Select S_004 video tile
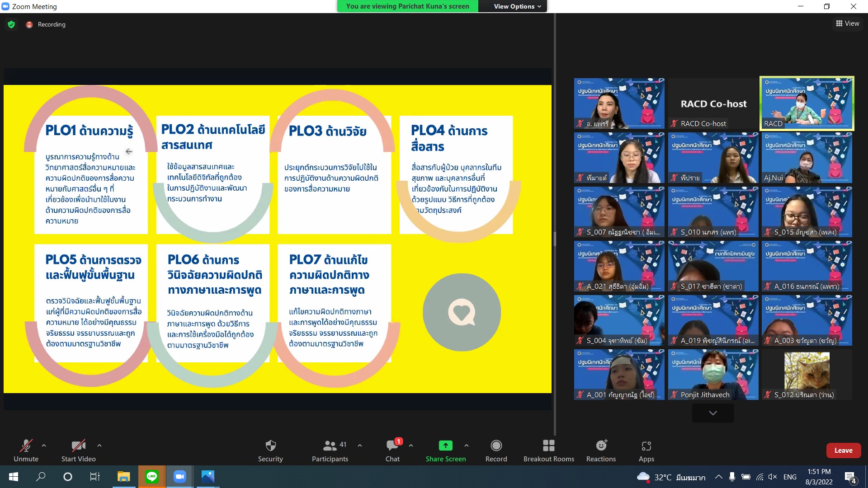Image resolution: width=868 pixels, height=488 pixels. tap(619, 320)
